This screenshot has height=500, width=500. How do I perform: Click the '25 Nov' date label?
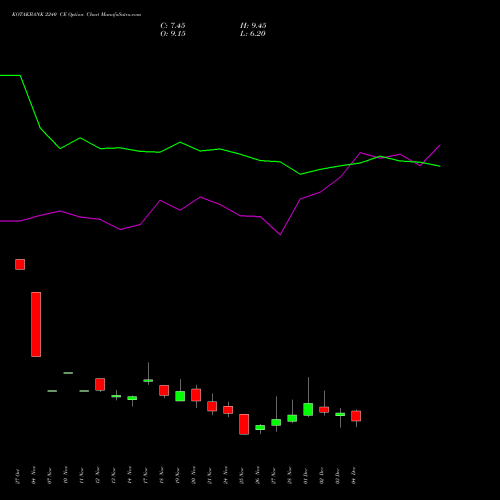242,475
